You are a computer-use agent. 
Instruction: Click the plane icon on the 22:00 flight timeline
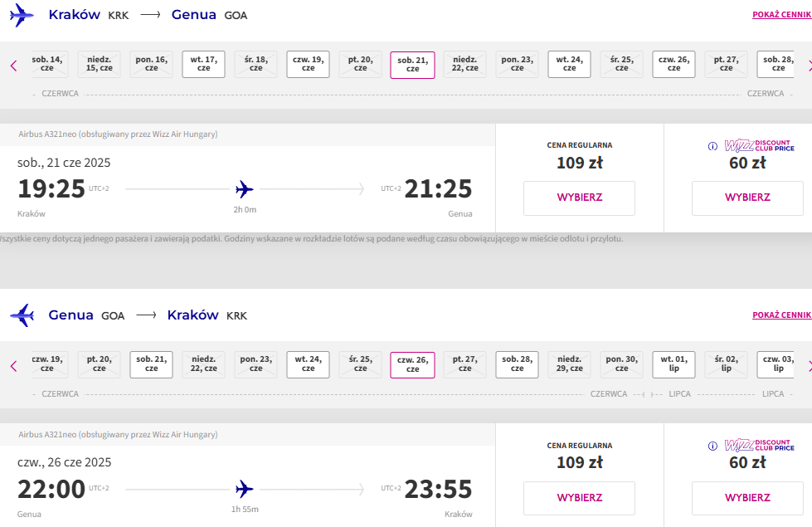pos(245,489)
